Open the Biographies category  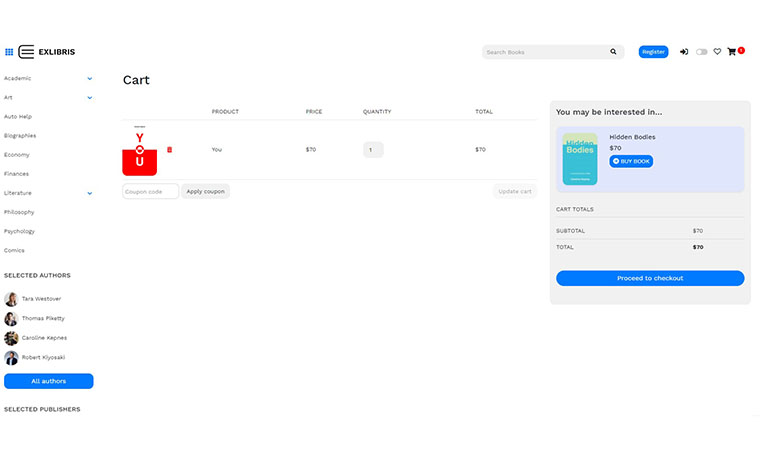click(20, 136)
